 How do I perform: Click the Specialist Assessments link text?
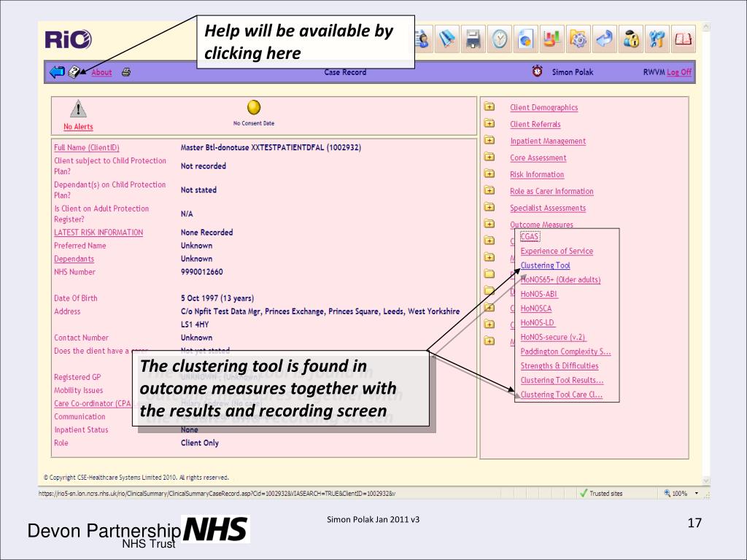click(548, 208)
